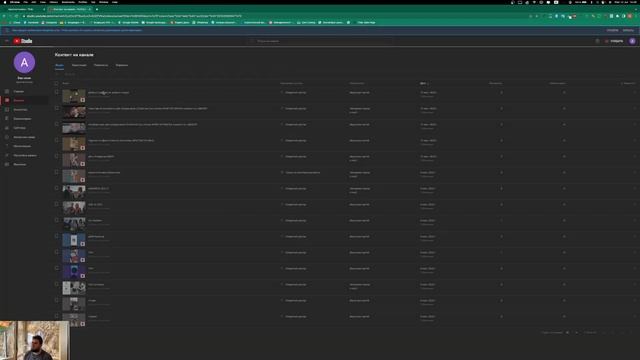Open the Copyright item in the sidebar
Image resolution: width=640 pixels, height=360 pixels.
24,137
